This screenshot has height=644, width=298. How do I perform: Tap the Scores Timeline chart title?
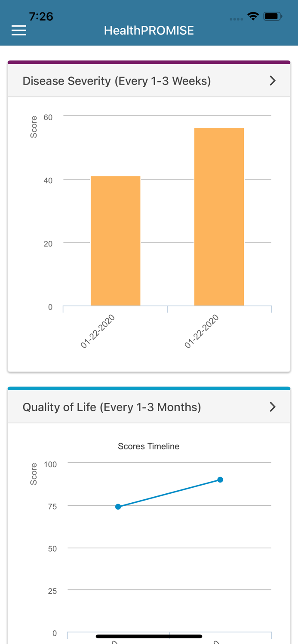[x=148, y=447]
